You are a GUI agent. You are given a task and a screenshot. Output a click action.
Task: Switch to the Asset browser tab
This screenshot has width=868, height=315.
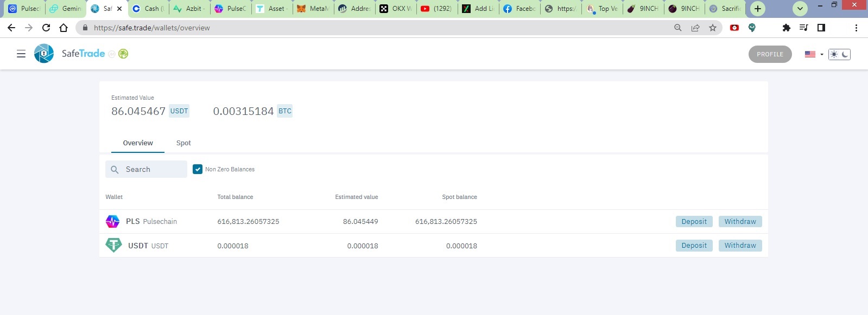coord(272,9)
